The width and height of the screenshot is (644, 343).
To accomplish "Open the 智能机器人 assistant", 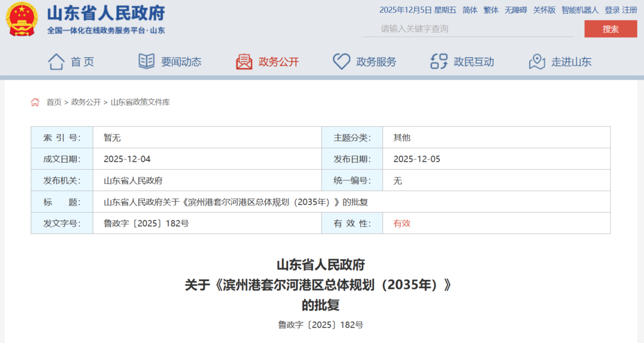I will pyautogui.click(x=580, y=10).
